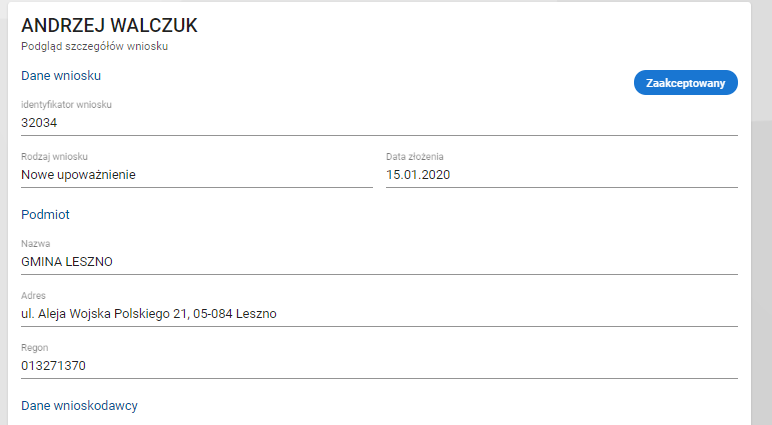Focus the application ID field showing 32034
Image resolution: width=772 pixels, height=425 pixels.
click(x=200, y=122)
